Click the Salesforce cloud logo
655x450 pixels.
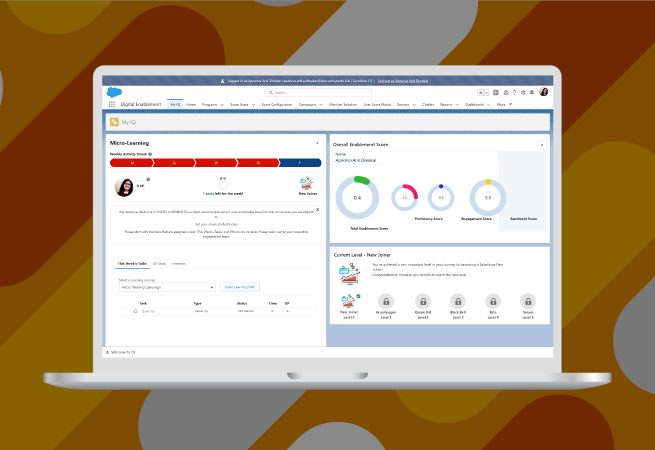coord(112,92)
